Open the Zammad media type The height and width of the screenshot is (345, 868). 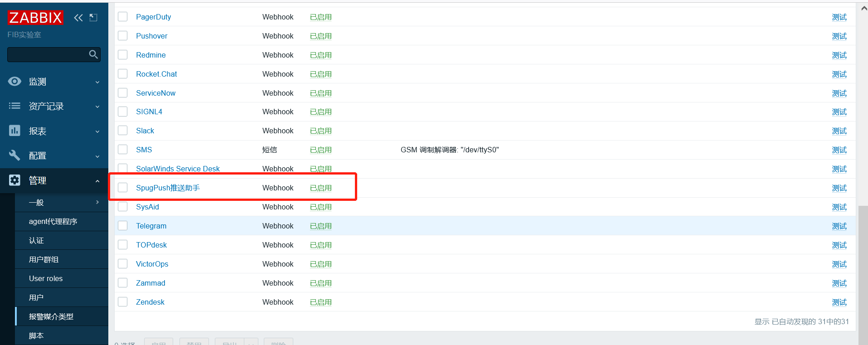point(150,283)
